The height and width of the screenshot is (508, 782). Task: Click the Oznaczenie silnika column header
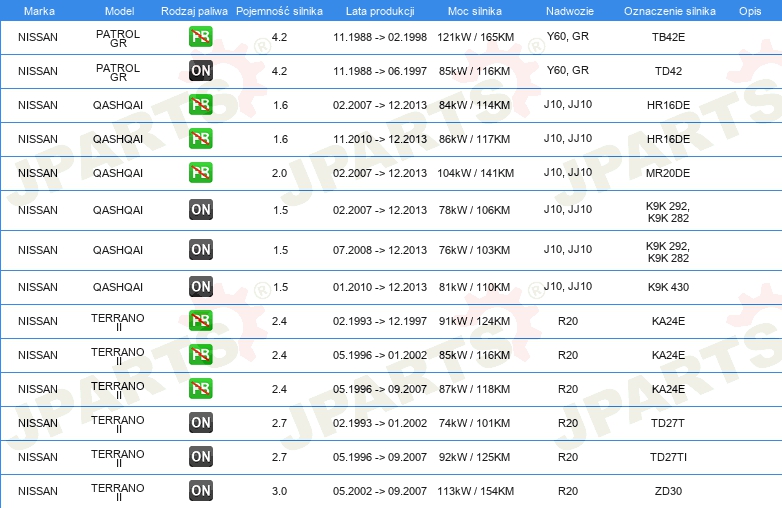[670, 11]
